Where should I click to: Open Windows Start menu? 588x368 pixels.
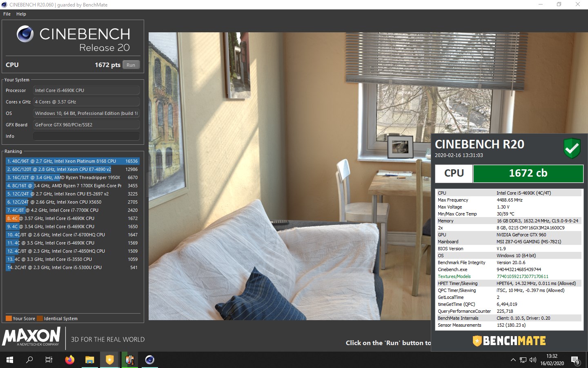(x=10, y=360)
